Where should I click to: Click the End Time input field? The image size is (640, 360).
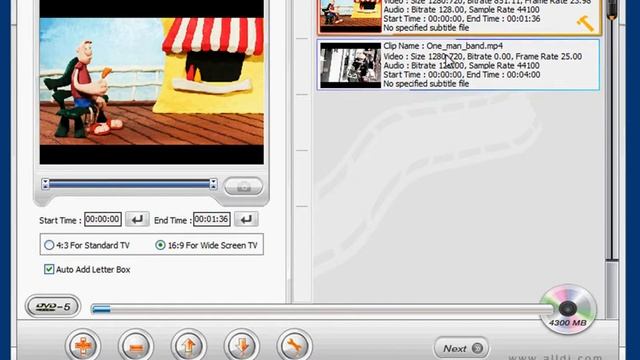point(211,219)
